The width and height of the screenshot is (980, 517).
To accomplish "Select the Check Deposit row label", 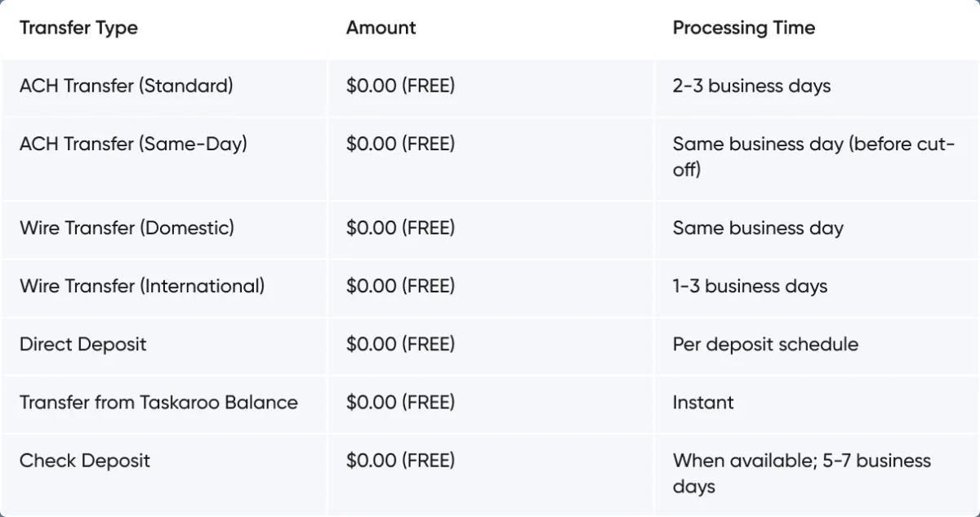I will tap(85, 461).
